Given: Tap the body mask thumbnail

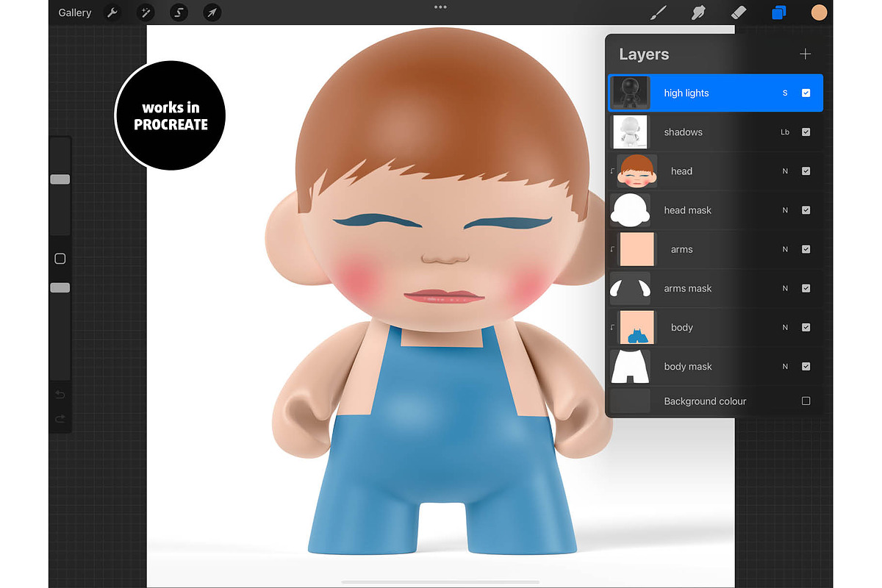Looking at the screenshot, I should coord(630,366).
